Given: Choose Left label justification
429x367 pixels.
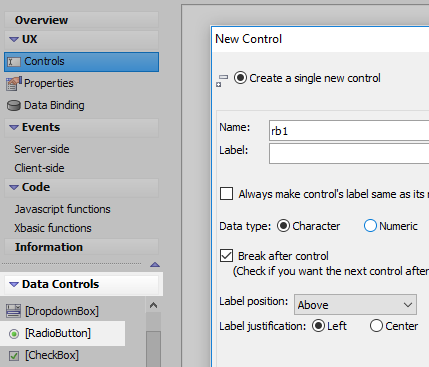Looking at the screenshot, I should pyautogui.click(x=319, y=326).
